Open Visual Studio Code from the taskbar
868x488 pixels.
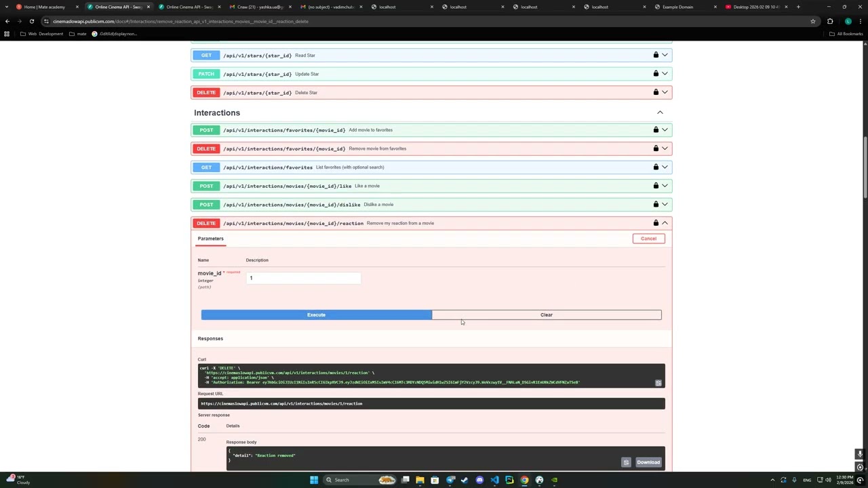(494, 480)
